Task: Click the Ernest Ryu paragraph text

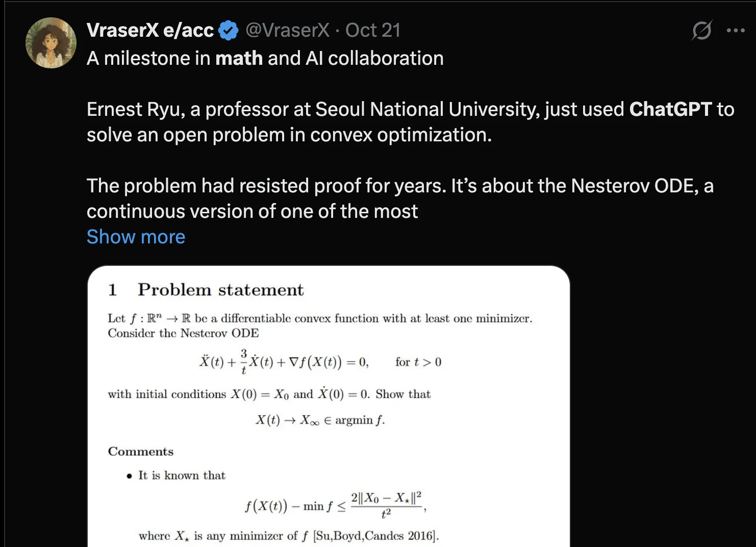Action: click(411, 122)
